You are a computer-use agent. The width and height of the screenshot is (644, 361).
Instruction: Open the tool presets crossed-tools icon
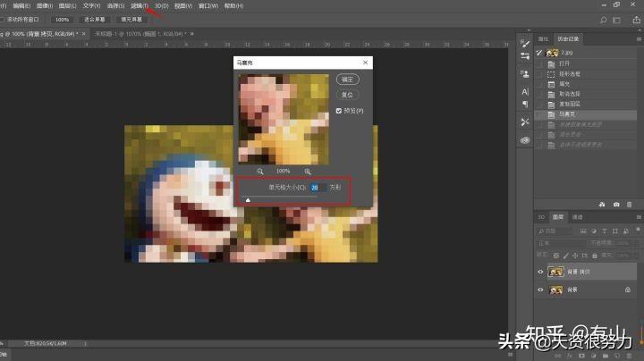(524, 122)
